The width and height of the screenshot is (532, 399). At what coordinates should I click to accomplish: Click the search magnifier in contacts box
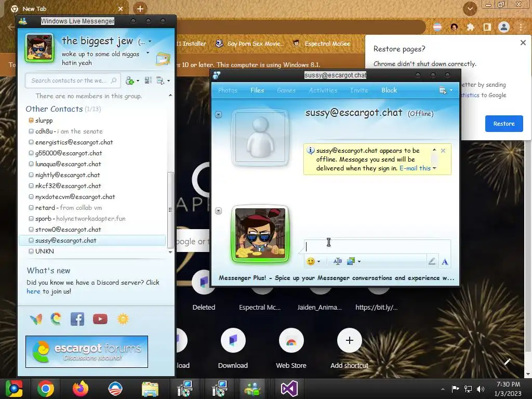[114, 81]
